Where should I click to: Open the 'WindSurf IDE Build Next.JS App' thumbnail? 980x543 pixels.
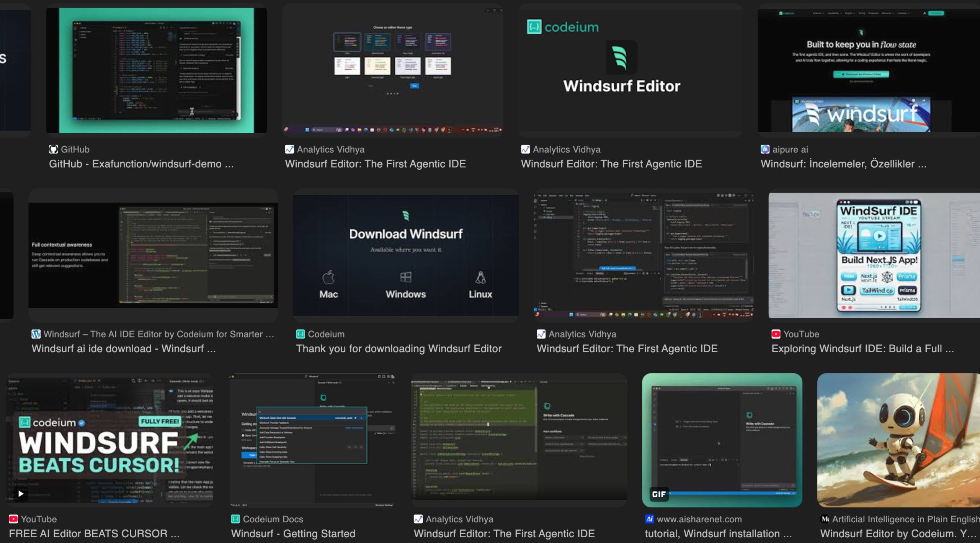pos(874,255)
